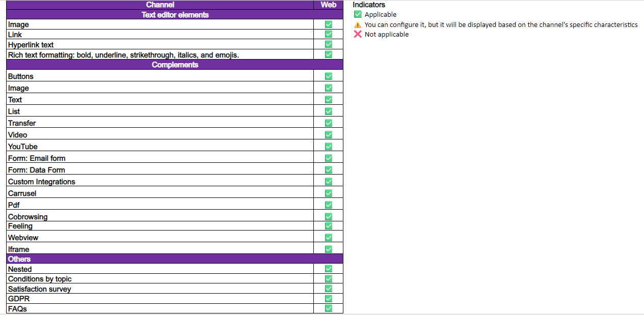
Task: Click the check icon for Satisfaction survey
Action: [x=329, y=289]
